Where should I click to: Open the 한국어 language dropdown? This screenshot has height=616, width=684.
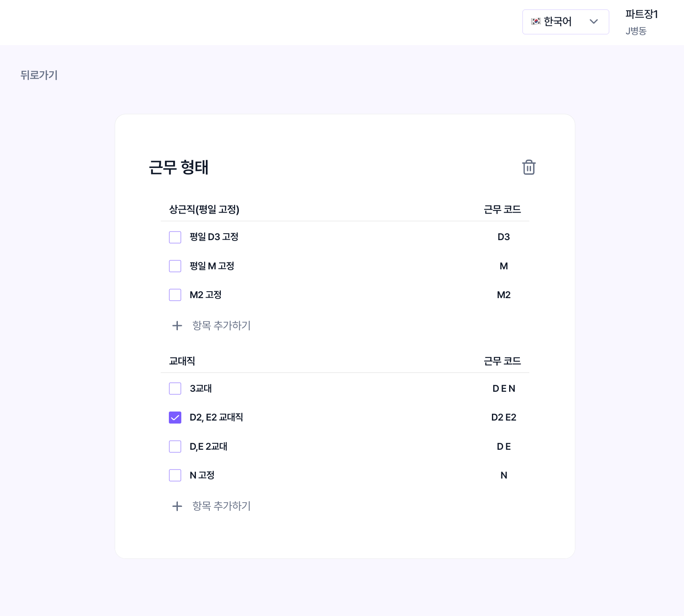click(x=565, y=21)
